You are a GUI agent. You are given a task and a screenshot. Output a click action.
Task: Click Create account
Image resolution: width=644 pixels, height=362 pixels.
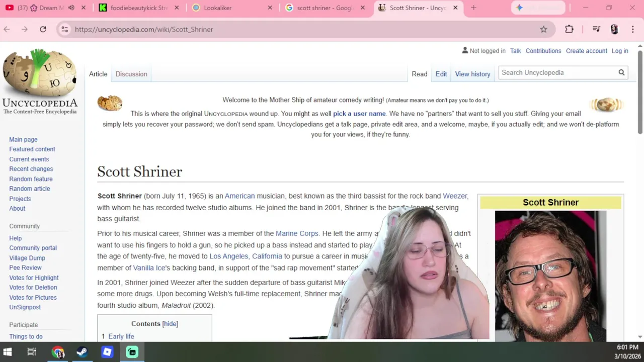pos(587,51)
